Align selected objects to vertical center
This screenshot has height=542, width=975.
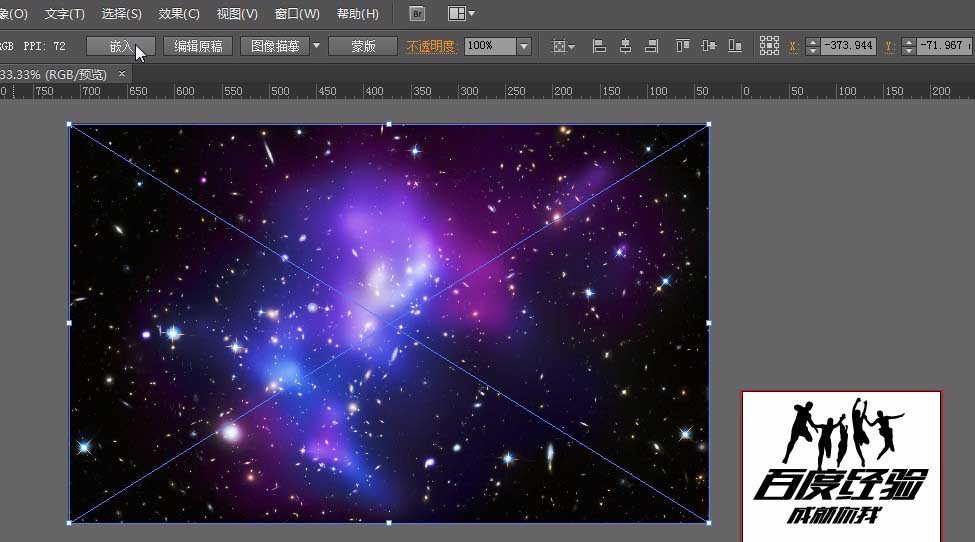[709, 46]
